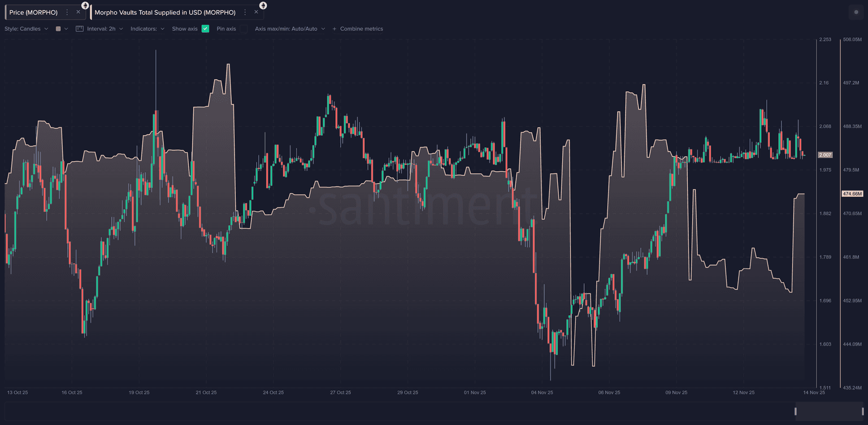Screen dimensions: 868x425
Task: Remove the Morpho Vaults Total Supplied metric
Action: [256, 12]
